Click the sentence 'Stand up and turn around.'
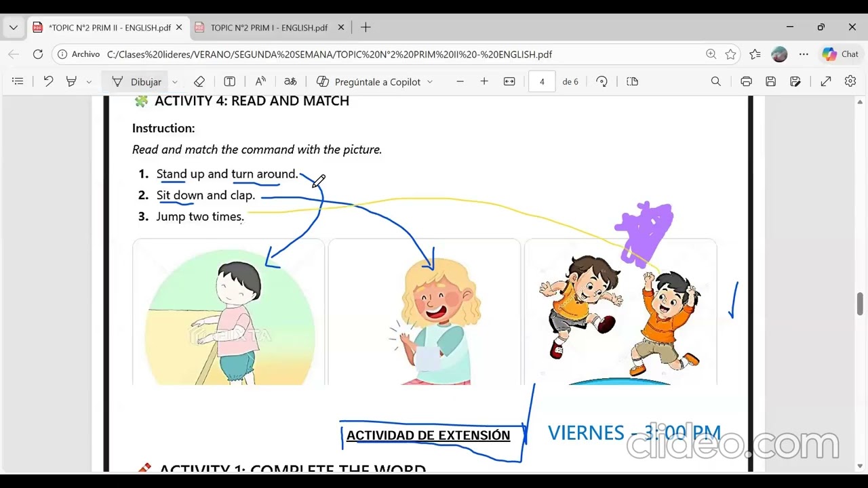Viewport: 868px width, 488px height. coord(227,174)
